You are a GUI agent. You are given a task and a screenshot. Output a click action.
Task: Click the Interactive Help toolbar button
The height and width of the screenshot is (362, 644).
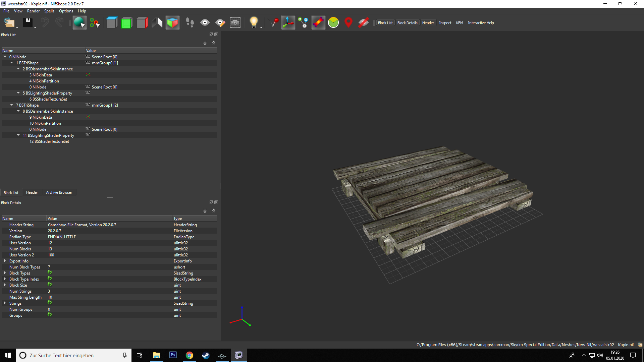pos(481,23)
